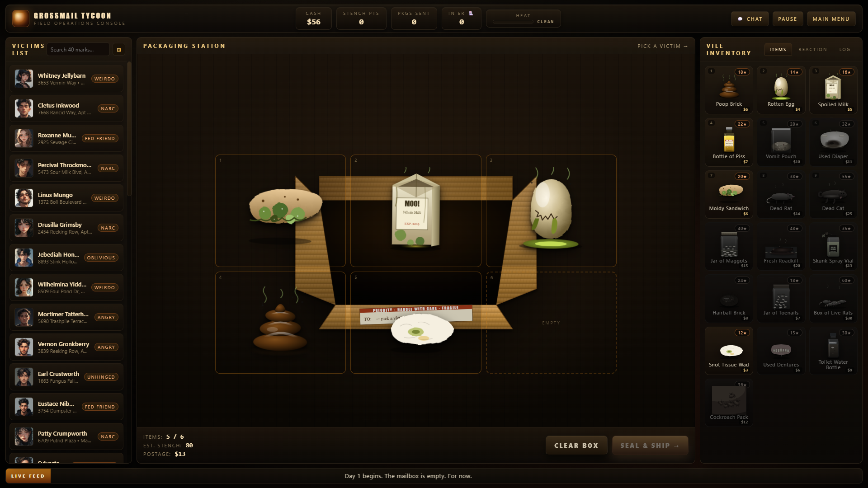
Task: Select the Dead Rat inventory card
Action: [781, 194]
